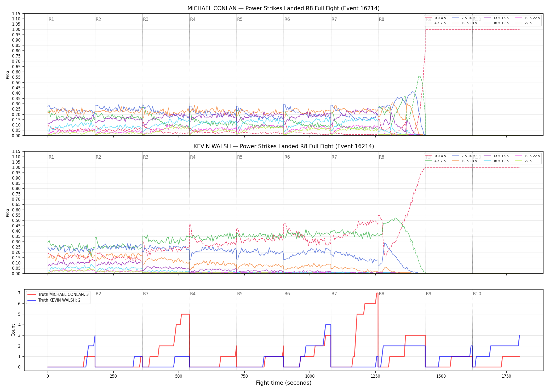Click the MICHAEL CONLAN chart title

tap(283, 8)
